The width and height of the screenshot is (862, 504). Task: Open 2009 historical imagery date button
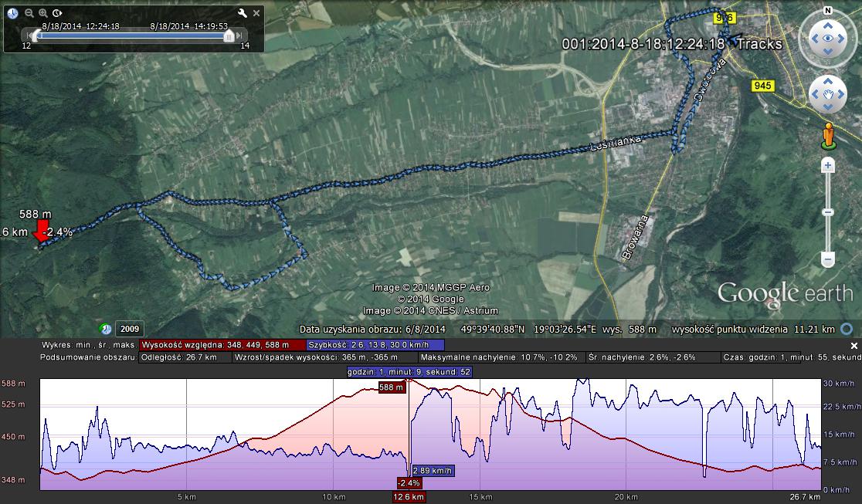[129, 329]
